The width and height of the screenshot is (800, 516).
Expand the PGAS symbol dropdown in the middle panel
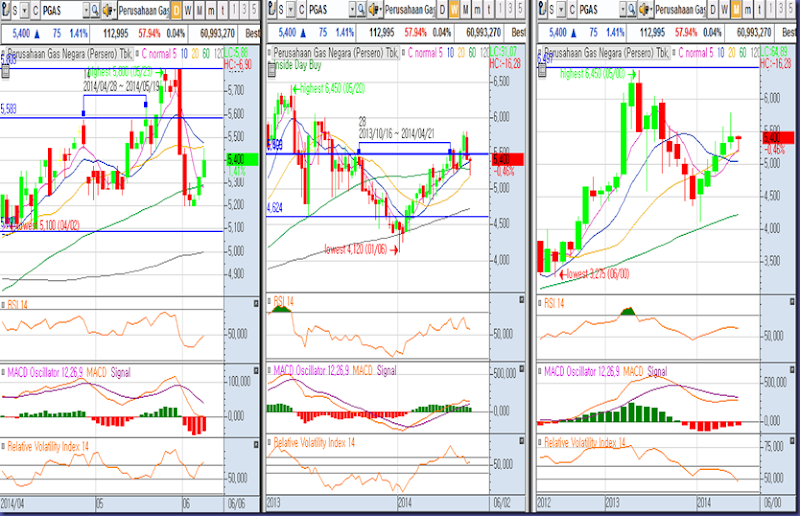click(x=353, y=9)
